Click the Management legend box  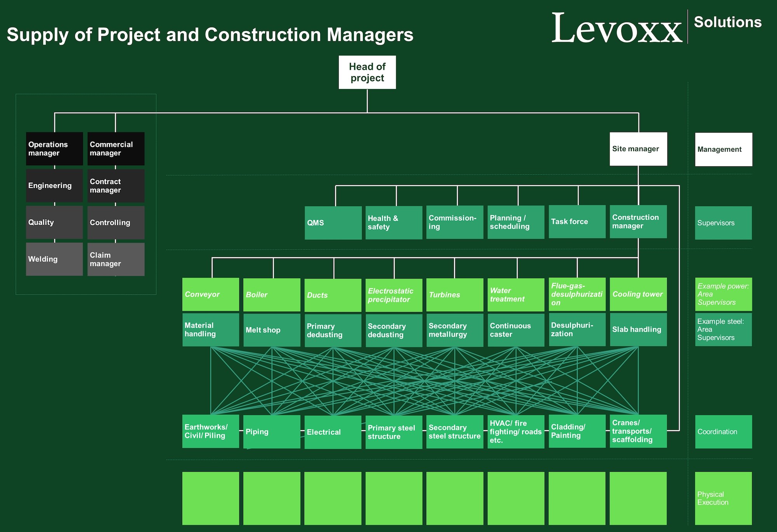[723, 149]
